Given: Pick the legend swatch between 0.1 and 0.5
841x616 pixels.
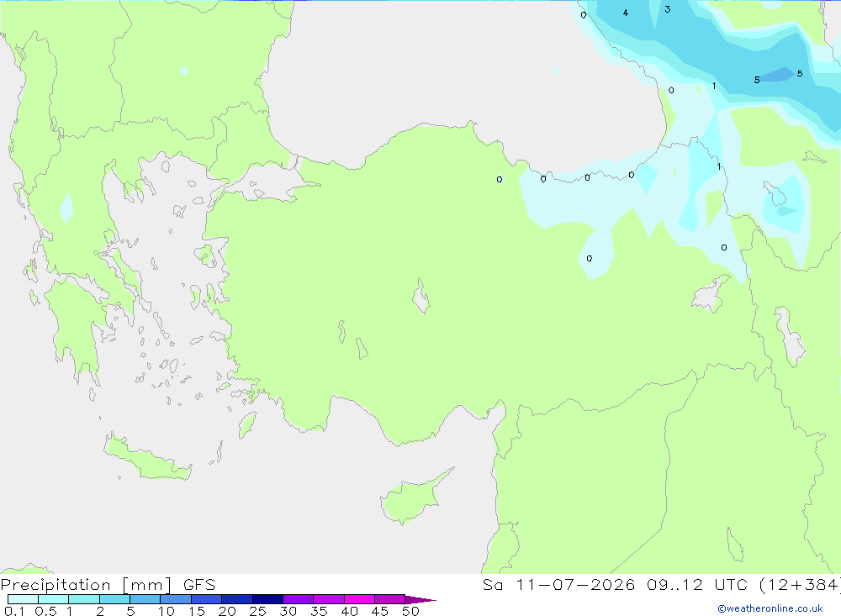Looking at the screenshot, I should pyautogui.click(x=23, y=599).
